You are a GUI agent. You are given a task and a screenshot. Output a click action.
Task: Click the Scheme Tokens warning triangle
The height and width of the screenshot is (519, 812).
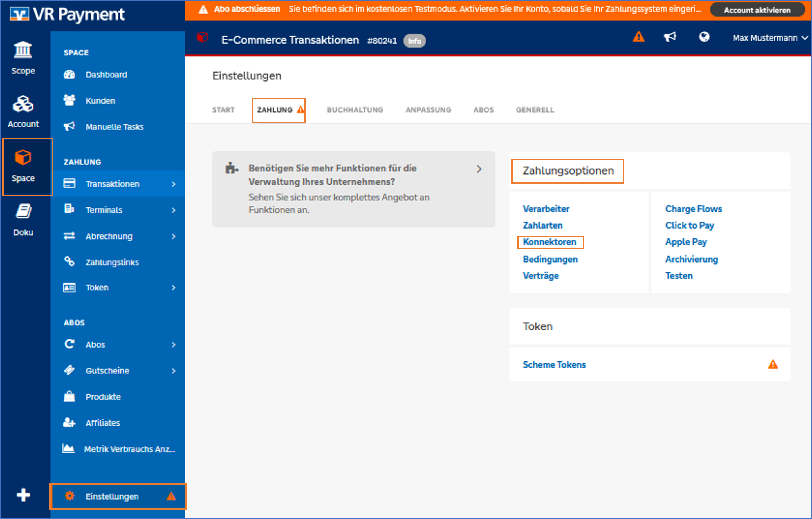click(773, 364)
